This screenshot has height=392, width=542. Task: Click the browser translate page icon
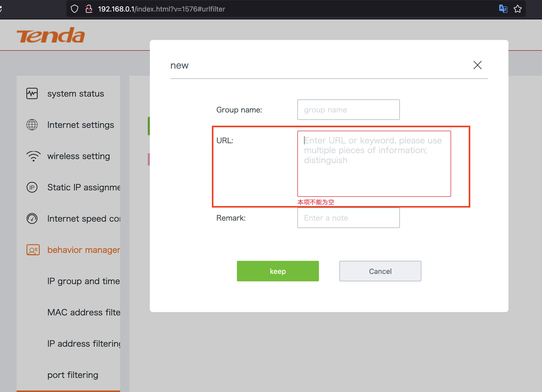tap(503, 9)
